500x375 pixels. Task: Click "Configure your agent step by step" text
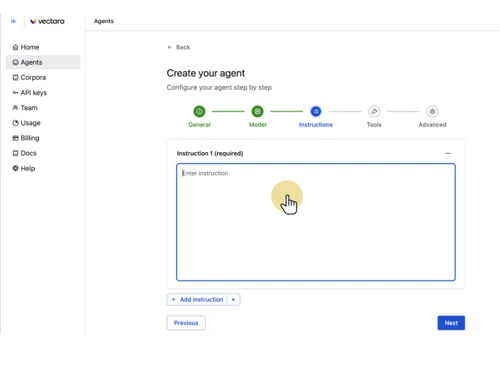219,88
